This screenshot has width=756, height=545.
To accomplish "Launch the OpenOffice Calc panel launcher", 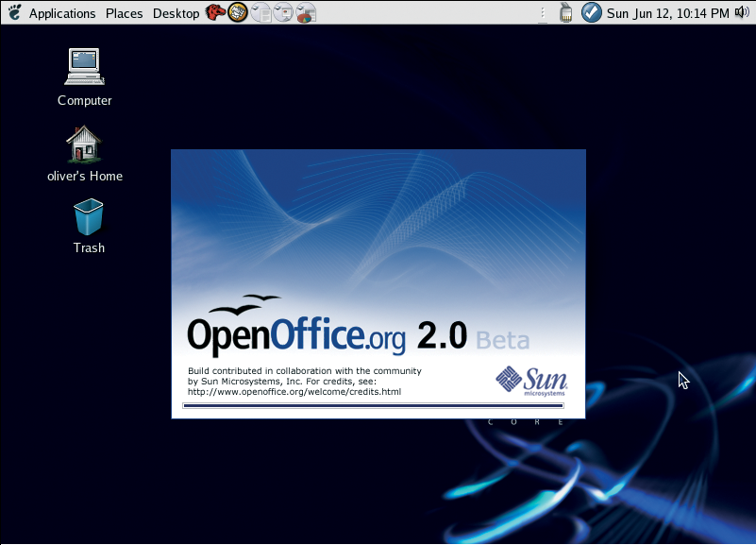I will click(306, 12).
